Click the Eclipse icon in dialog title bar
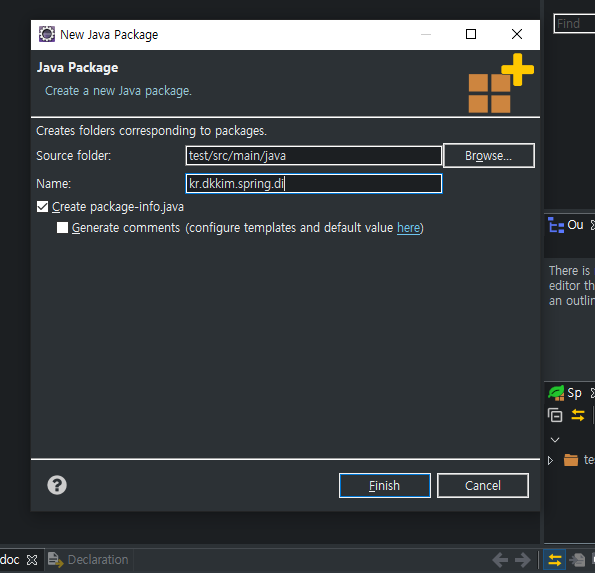595x573 pixels. [47, 35]
